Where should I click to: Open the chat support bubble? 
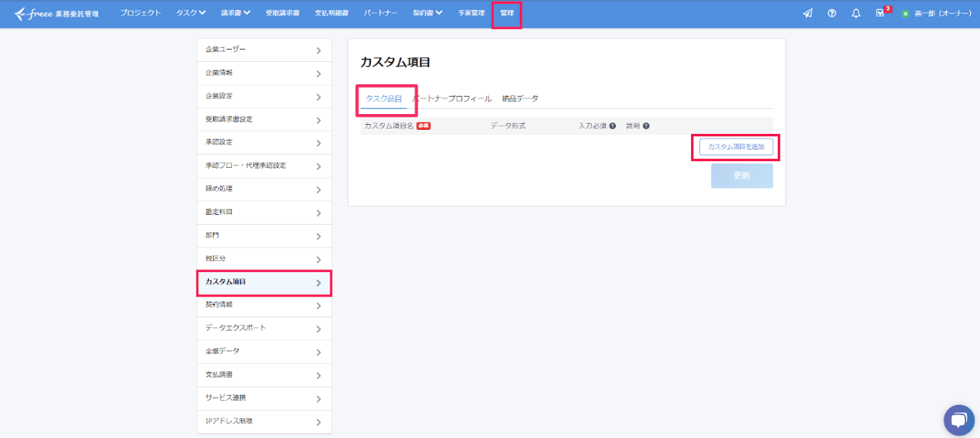click(959, 420)
